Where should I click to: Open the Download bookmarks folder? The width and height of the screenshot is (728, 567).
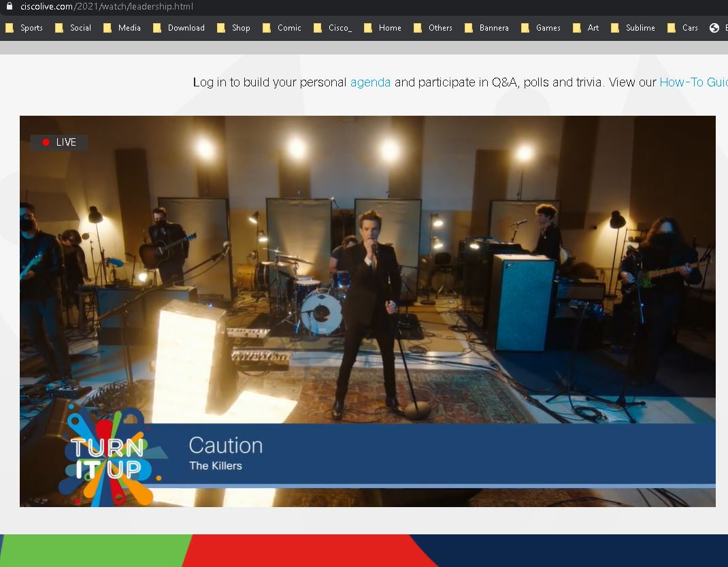(179, 28)
